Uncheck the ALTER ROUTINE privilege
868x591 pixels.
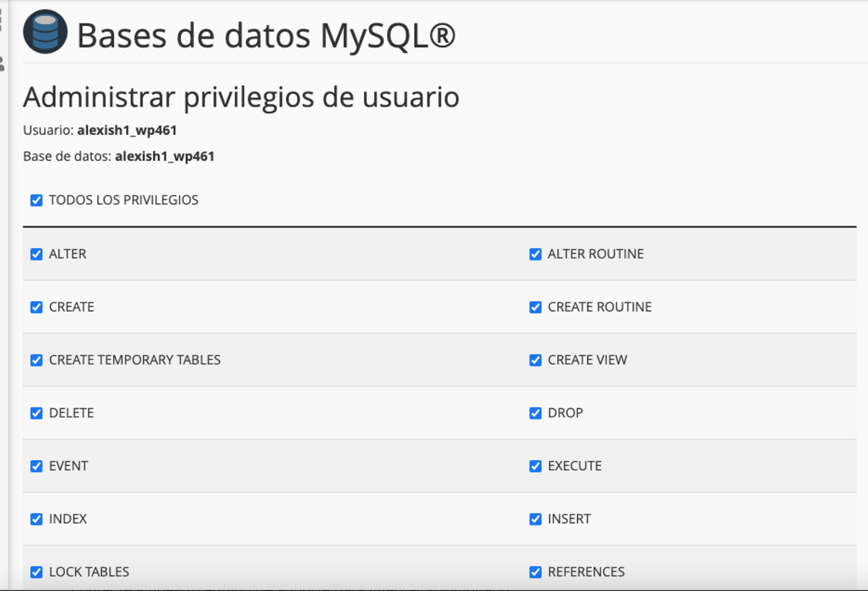535,254
